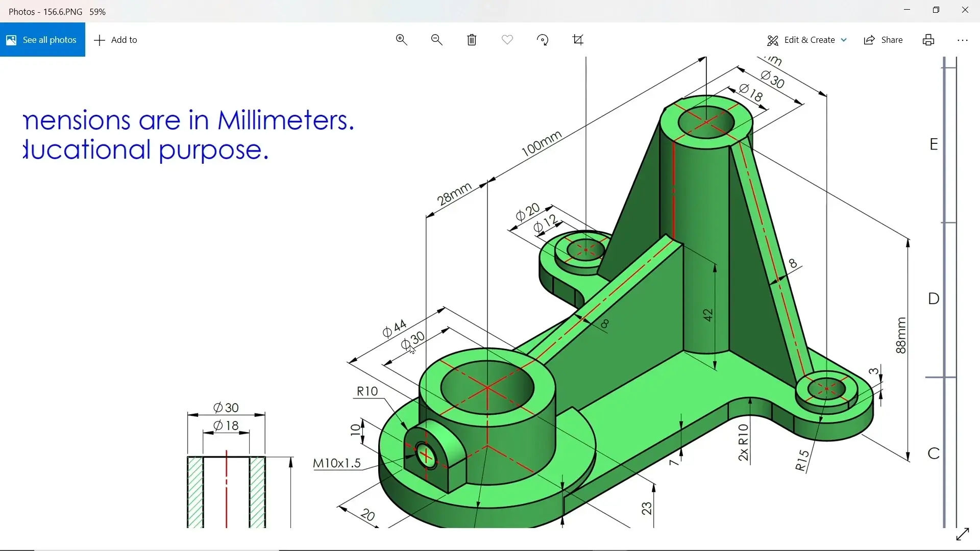Viewport: 980px width, 551px height.
Task: Expand the Edit & Create dropdown chevron
Action: coord(844,39)
